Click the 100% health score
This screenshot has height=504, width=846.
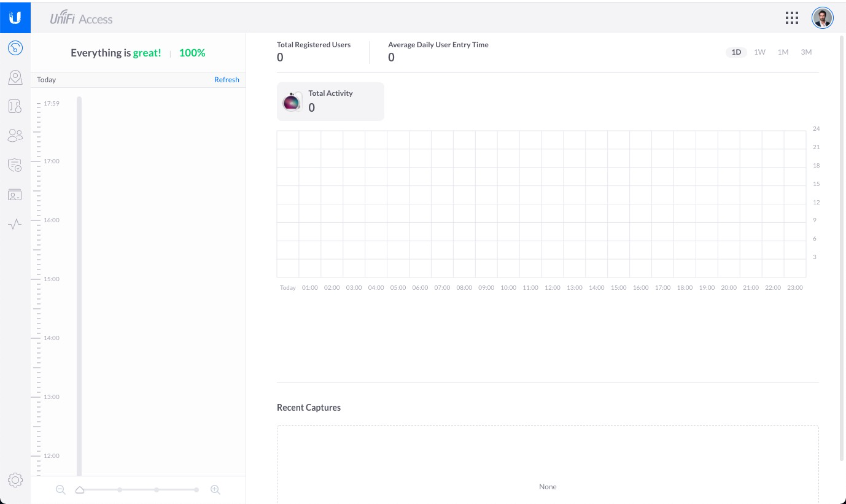point(192,53)
